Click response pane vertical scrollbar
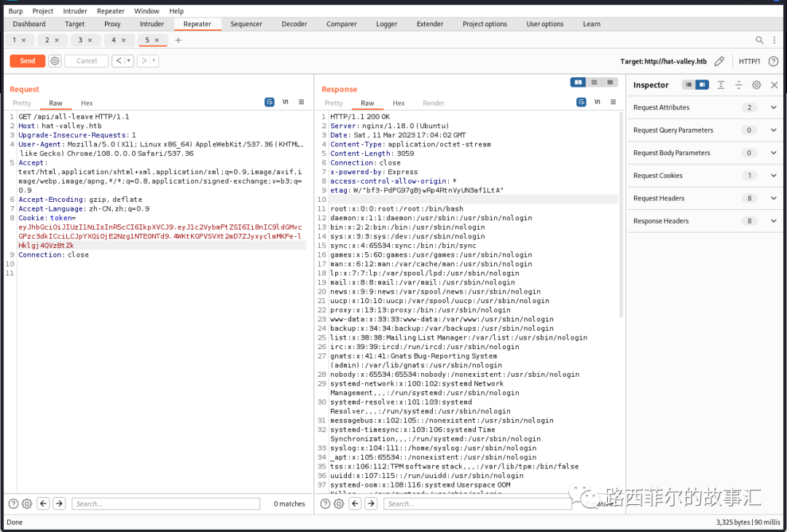 tap(622, 215)
